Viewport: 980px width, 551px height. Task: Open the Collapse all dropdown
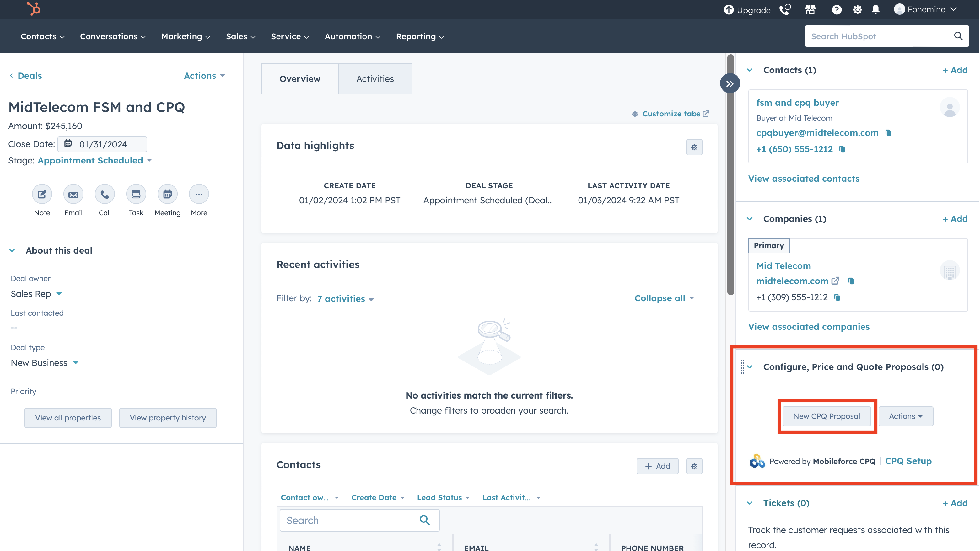click(664, 298)
